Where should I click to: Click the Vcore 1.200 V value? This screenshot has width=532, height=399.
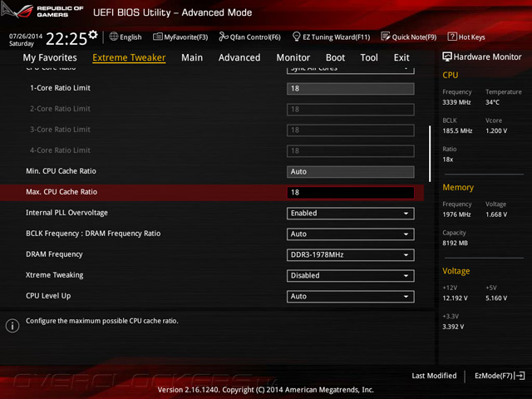pyautogui.click(x=496, y=131)
